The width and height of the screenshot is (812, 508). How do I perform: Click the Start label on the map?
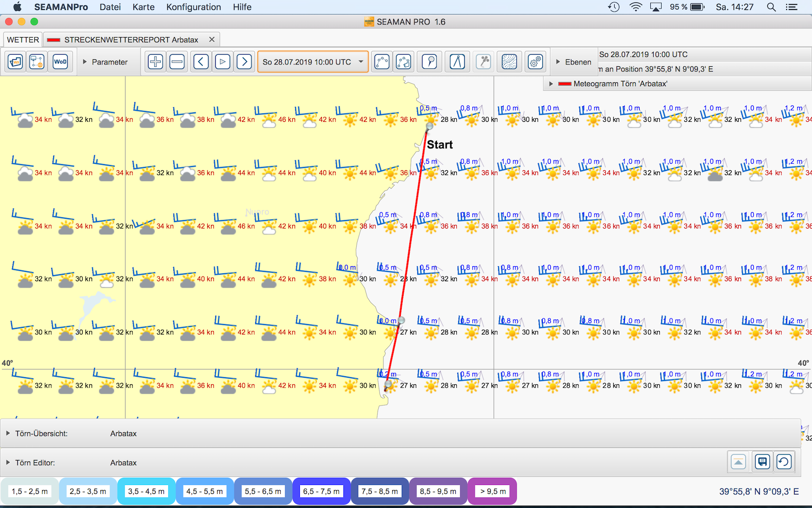439,144
